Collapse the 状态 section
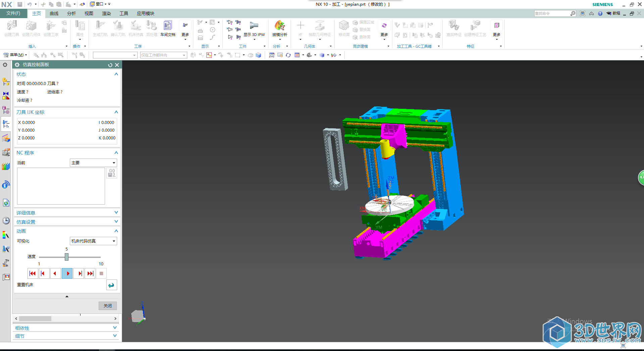 (x=116, y=74)
